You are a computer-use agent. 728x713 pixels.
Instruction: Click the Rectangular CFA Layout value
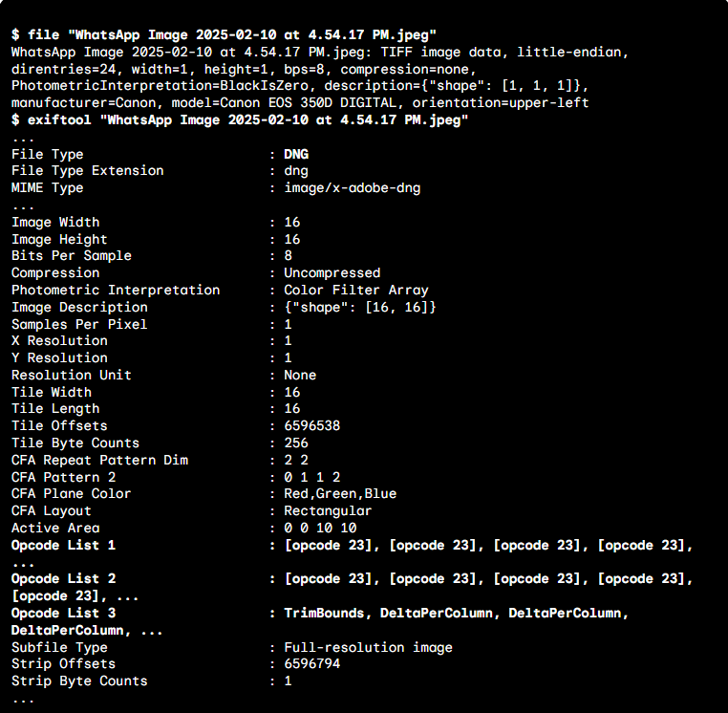tap(328, 510)
